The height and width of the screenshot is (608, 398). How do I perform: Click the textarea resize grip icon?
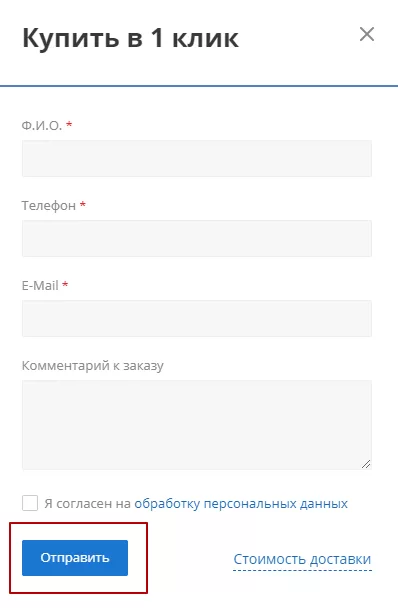[366, 464]
